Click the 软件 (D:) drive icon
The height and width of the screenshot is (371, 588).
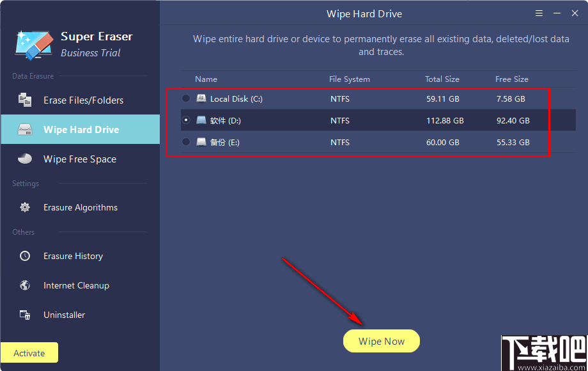pyautogui.click(x=201, y=120)
